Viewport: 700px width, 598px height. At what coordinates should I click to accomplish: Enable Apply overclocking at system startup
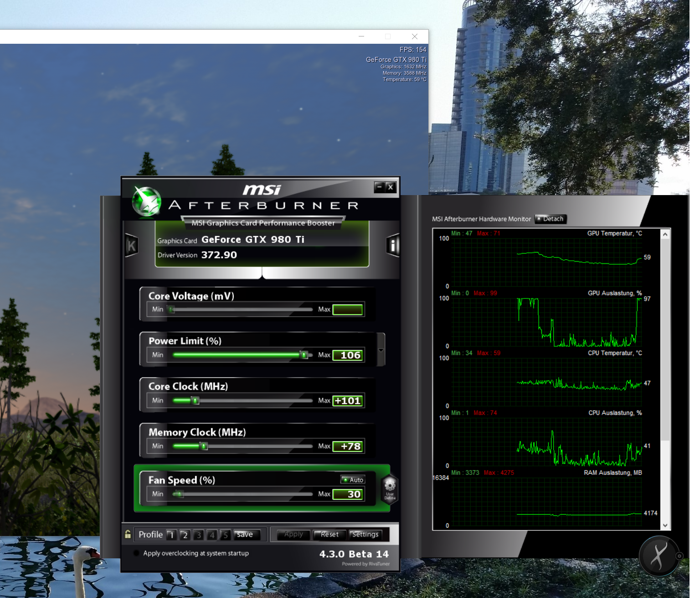[x=136, y=553]
